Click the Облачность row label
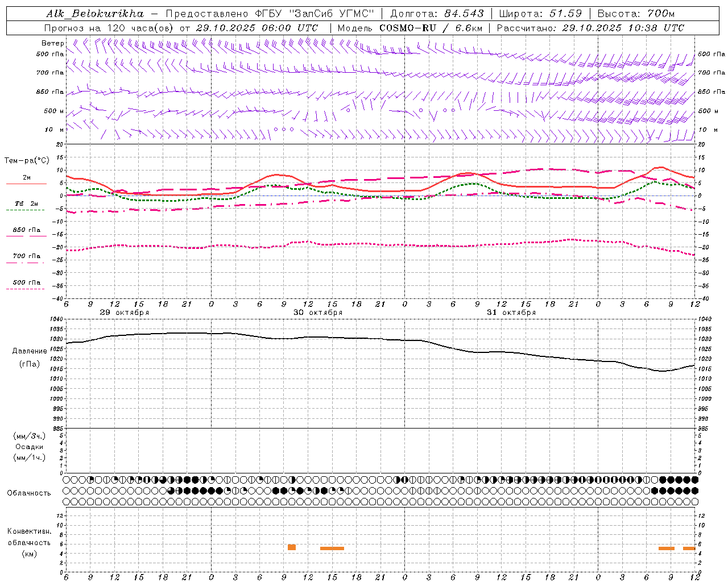728x582 pixels. coord(29,493)
